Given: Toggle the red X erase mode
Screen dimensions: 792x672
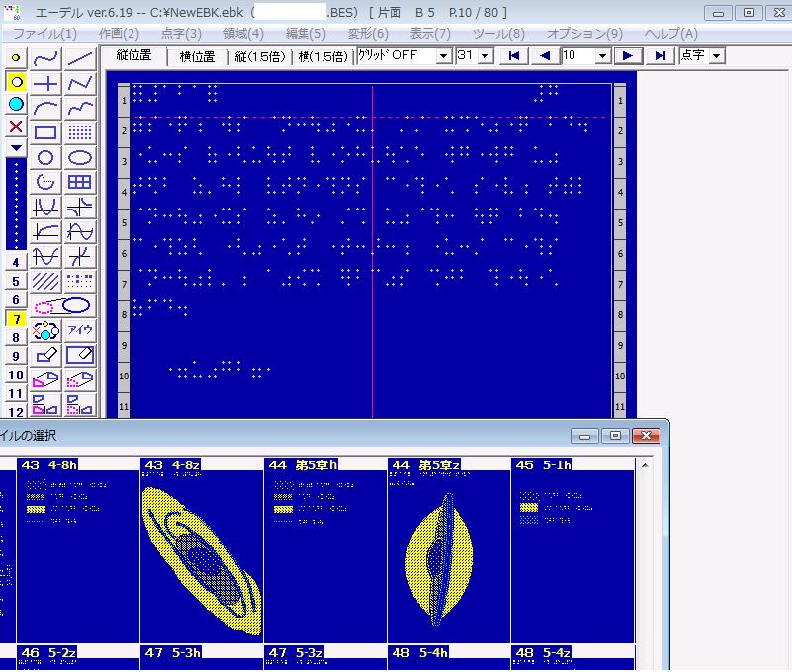Looking at the screenshot, I should (x=16, y=126).
